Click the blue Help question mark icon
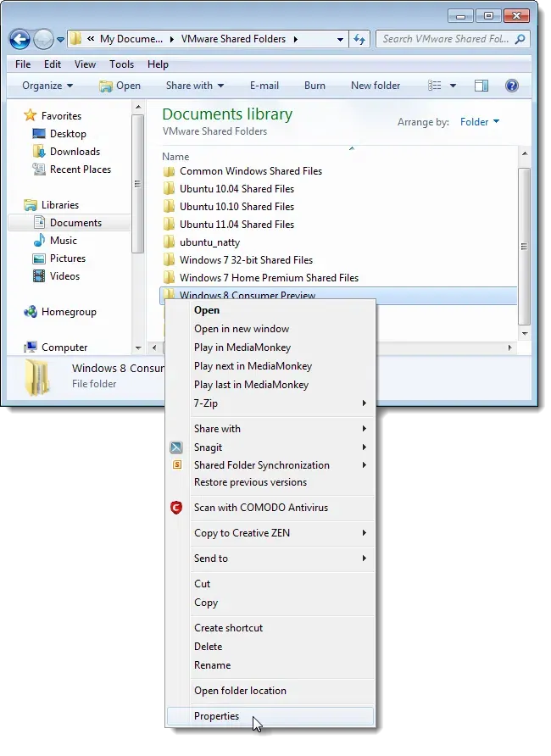551x756 pixels. pos(511,86)
